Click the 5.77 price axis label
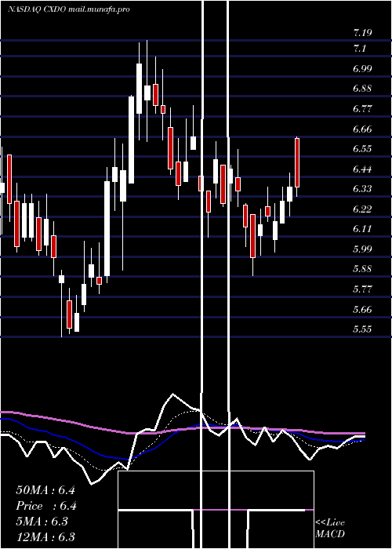 (x=362, y=289)
